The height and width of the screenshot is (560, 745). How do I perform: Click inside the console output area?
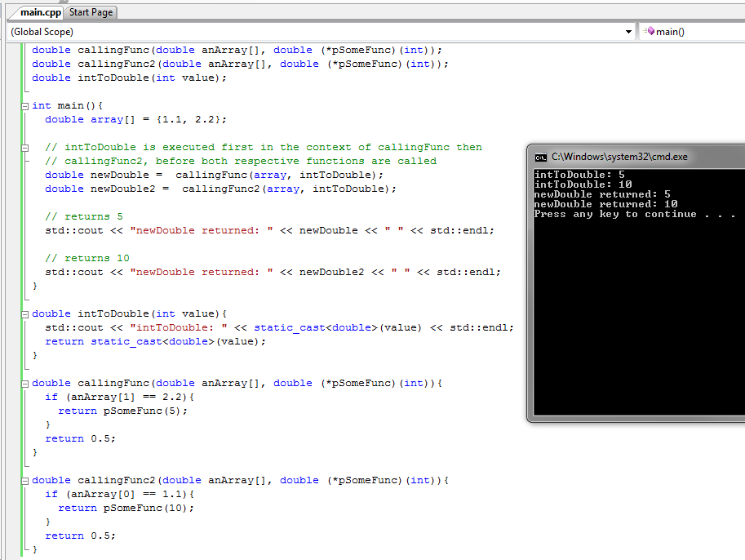(x=636, y=327)
